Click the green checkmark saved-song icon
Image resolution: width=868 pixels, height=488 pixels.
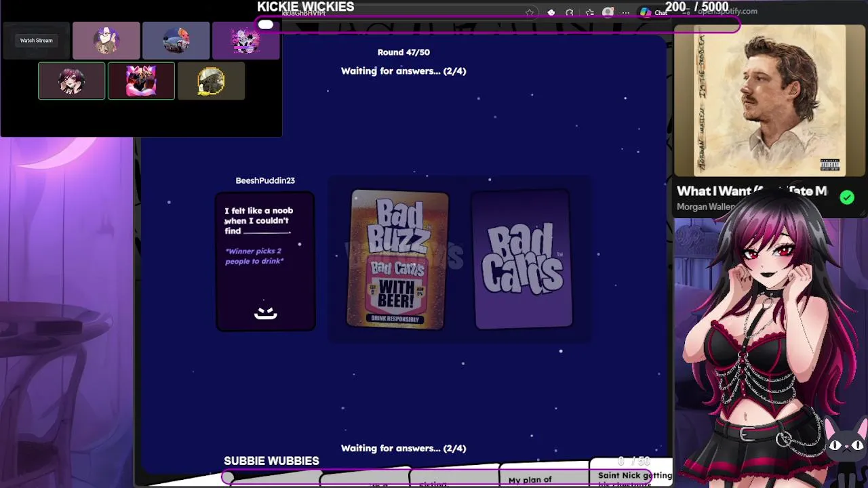[x=847, y=197]
